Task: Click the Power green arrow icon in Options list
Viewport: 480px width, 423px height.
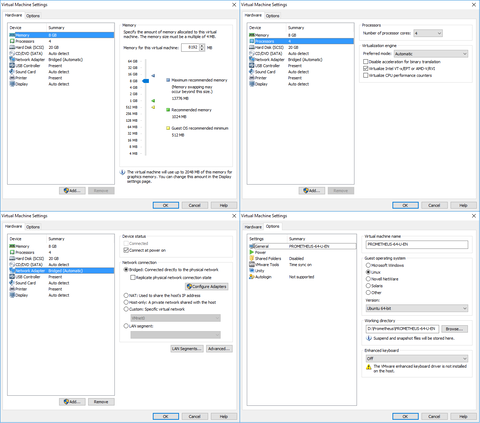Action: (252, 252)
